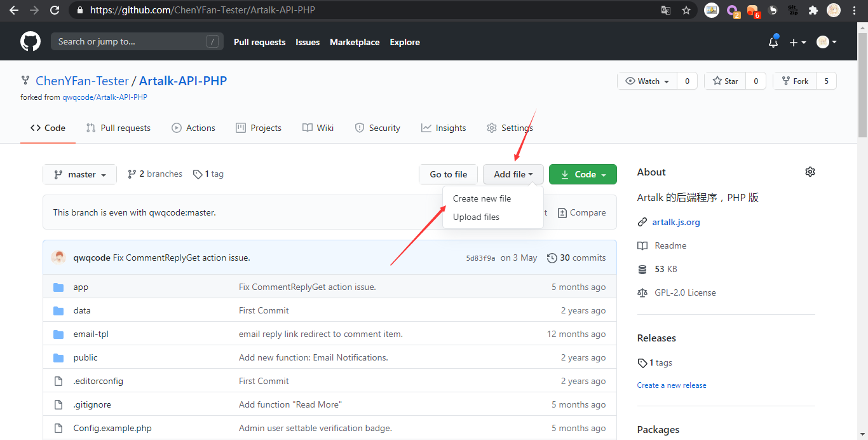Viewport: 868px width, 440px height.
Task: Click Compare link
Action: [581, 212]
